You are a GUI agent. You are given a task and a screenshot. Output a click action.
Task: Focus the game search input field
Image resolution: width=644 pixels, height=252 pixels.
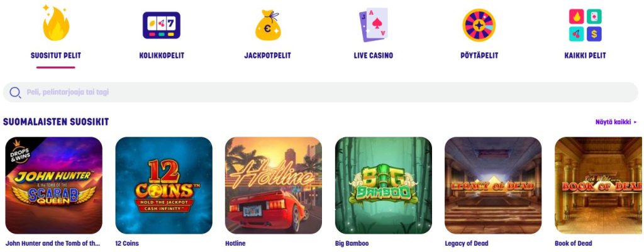point(320,92)
